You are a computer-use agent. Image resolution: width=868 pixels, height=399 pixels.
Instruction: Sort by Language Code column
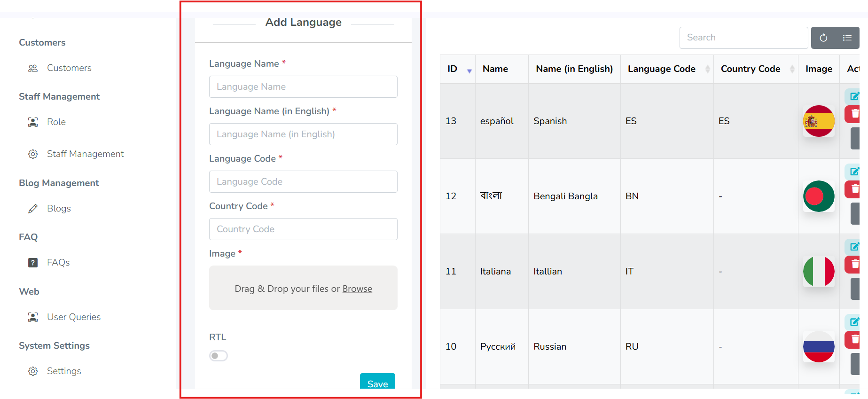pos(667,69)
